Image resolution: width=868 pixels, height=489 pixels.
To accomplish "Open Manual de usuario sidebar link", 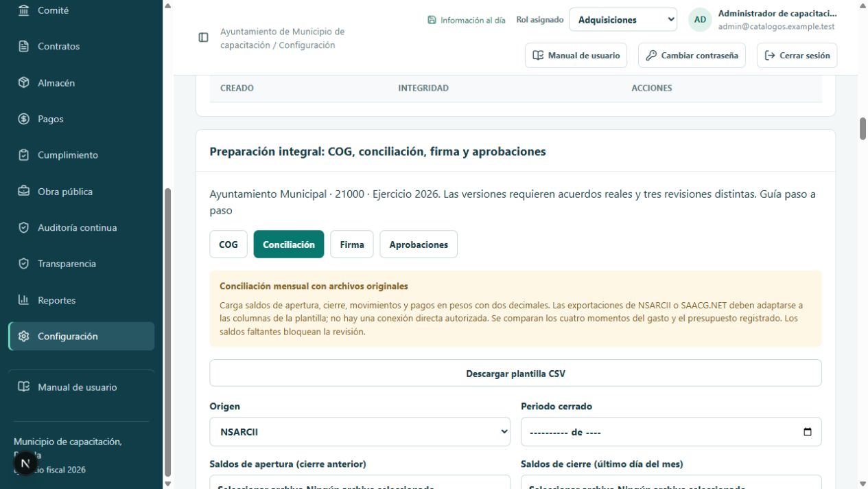I will 81,387.
